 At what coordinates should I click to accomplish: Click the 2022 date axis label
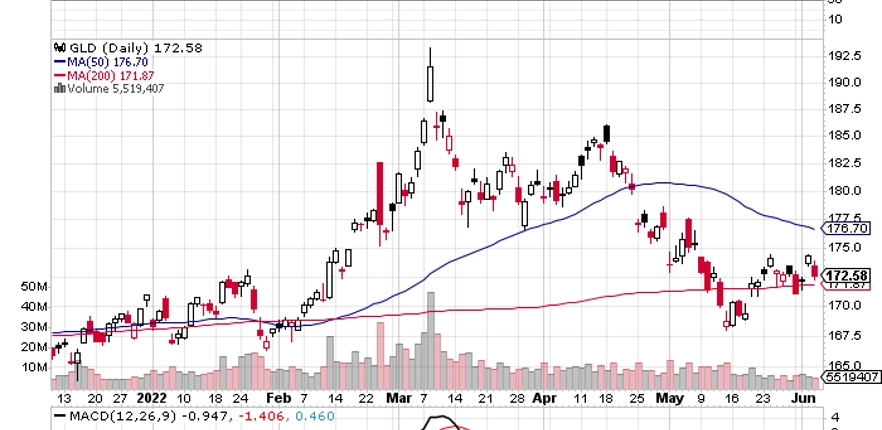click(152, 398)
